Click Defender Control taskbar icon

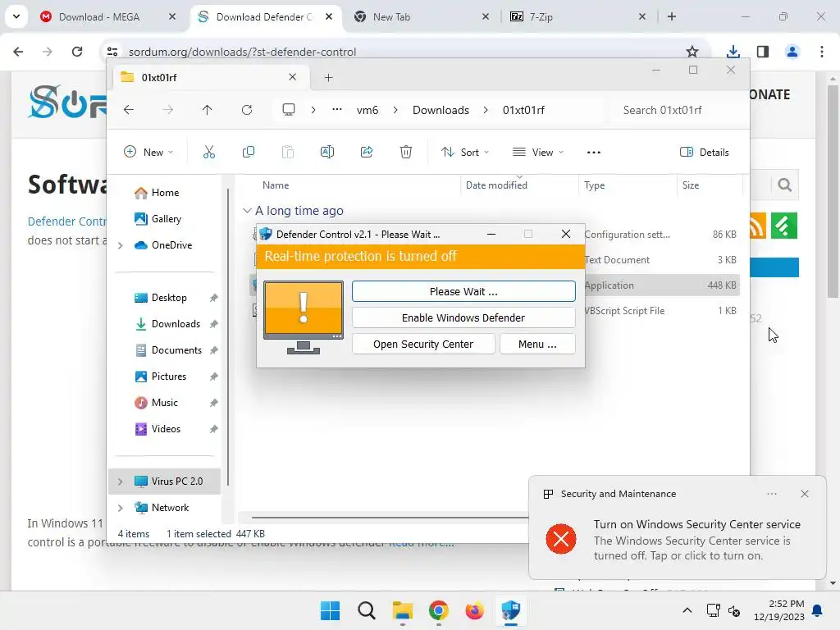(510, 610)
